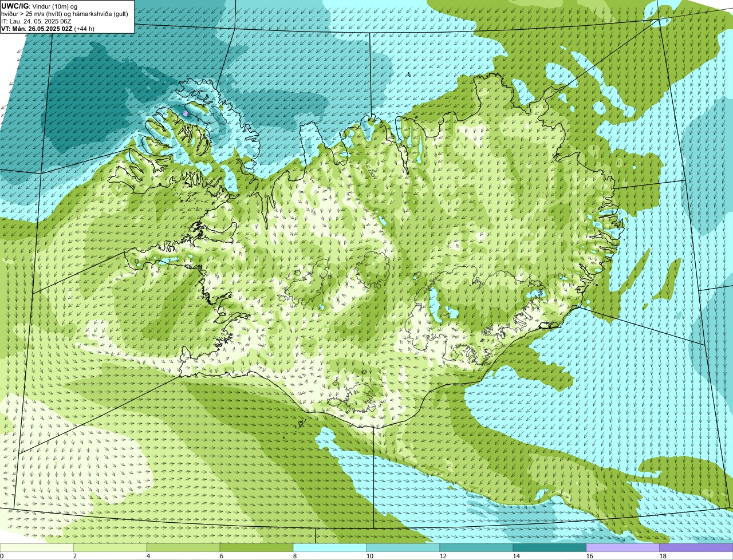Click the legend scale label '8'
Image resolution: width=733 pixels, height=560 pixels.
click(x=295, y=556)
